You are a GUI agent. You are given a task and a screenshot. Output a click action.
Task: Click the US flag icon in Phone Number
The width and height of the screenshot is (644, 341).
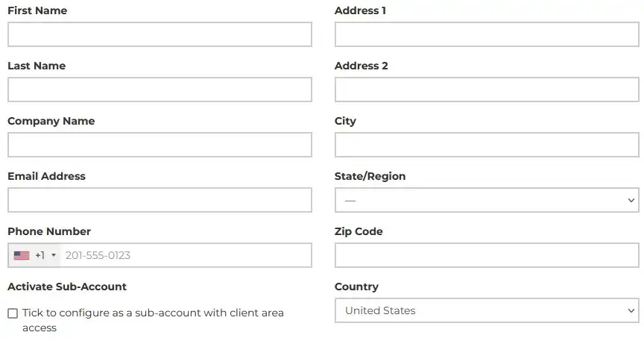(x=22, y=255)
